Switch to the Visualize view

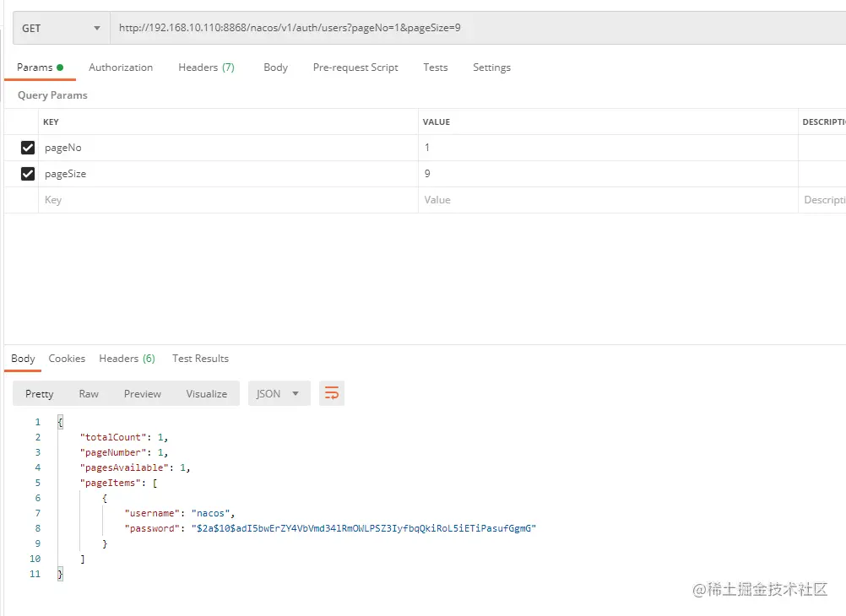coord(207,394)
